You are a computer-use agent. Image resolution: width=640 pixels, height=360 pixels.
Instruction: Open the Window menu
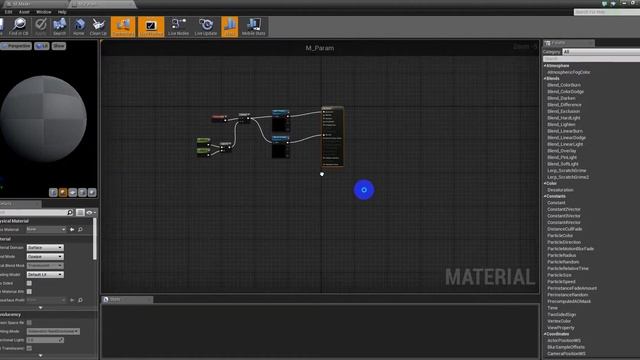point(44,12)
